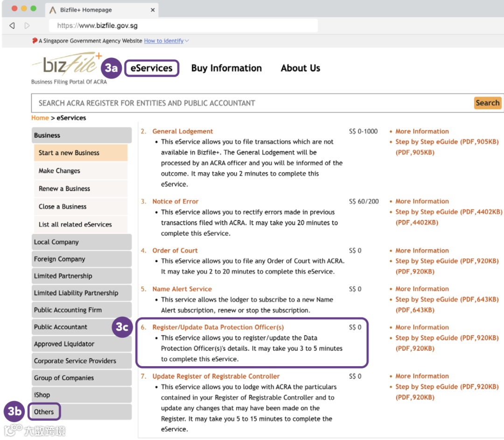Open the Name Alert Service link

182,289
